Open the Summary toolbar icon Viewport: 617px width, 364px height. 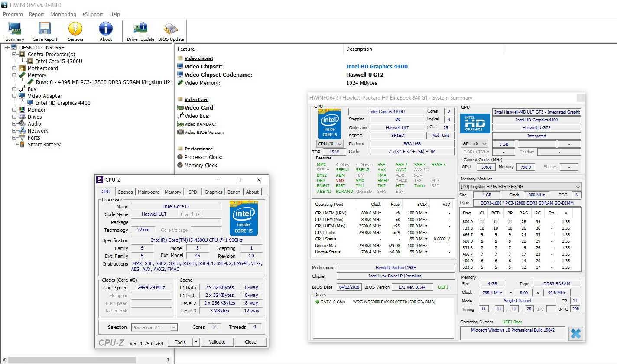[x=15, y=29]
